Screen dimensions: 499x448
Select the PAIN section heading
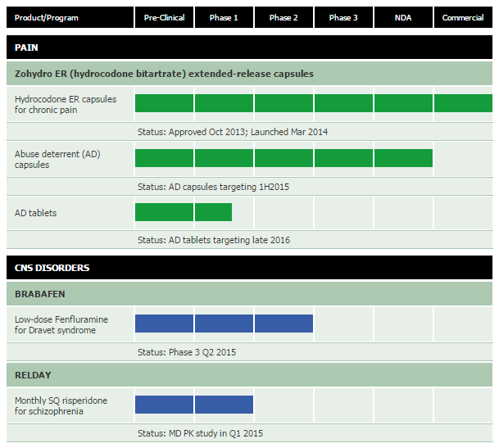(x=249, y=48)
